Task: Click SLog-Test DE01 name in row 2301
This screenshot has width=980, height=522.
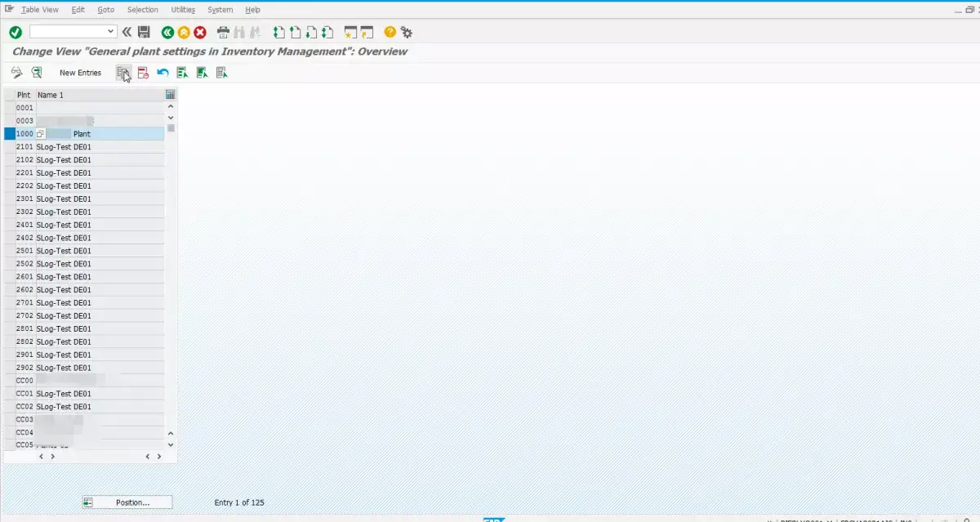Action: pyautogui.click(x=64, y=199)
